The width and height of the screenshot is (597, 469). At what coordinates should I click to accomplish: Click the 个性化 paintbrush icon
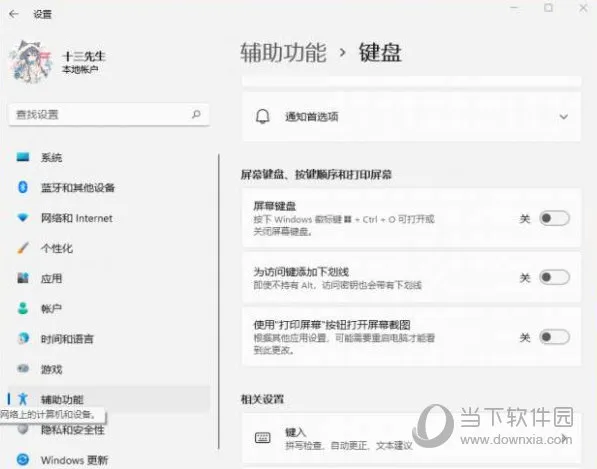tap(23, 248)
